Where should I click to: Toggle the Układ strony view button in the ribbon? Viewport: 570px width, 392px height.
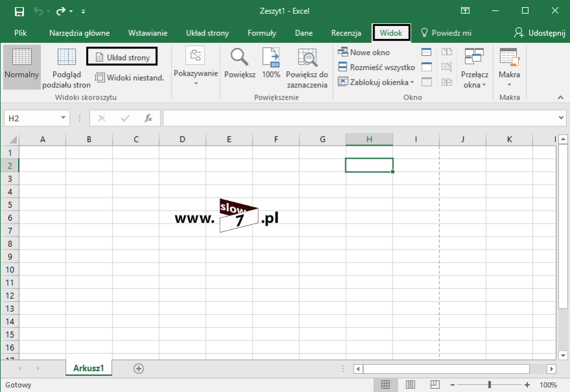122,57
